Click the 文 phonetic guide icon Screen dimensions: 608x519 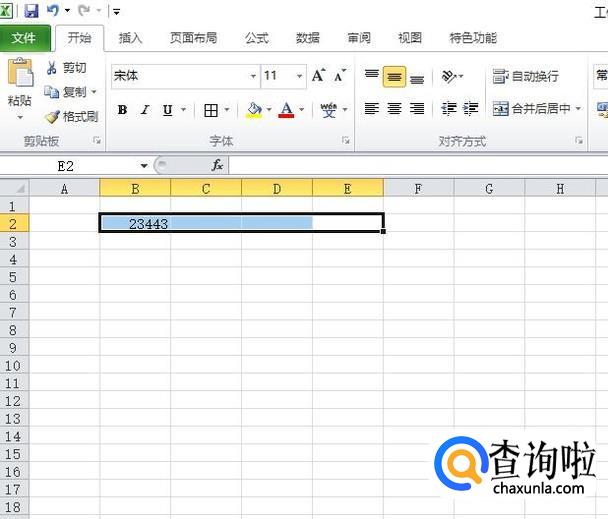(x=329, y=110)
